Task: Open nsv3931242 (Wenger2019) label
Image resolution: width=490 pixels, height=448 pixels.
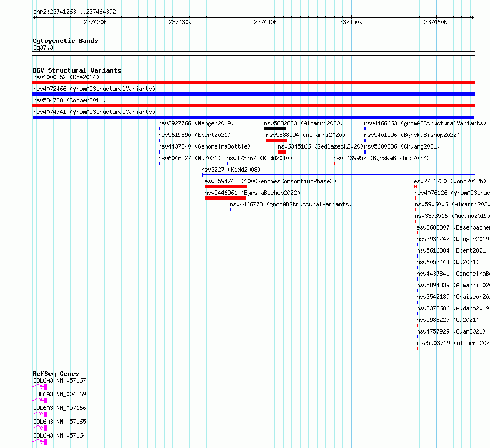Action: (453, 239)
